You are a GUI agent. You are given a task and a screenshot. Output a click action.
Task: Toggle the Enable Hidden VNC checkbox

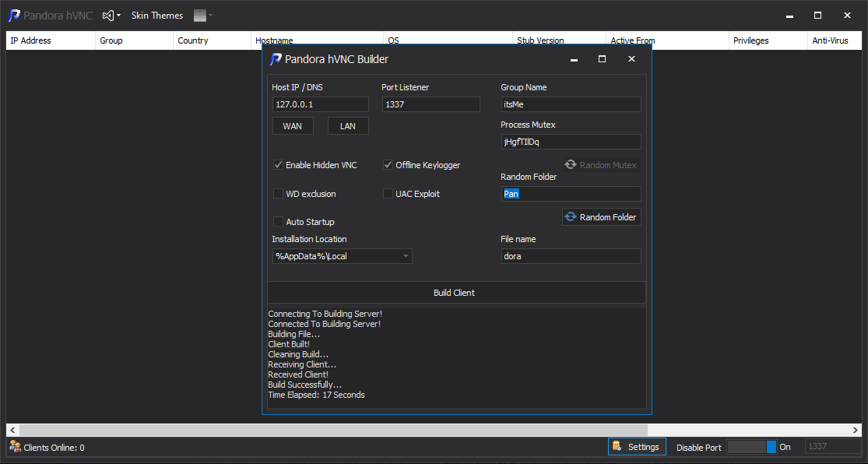point(278,165)
